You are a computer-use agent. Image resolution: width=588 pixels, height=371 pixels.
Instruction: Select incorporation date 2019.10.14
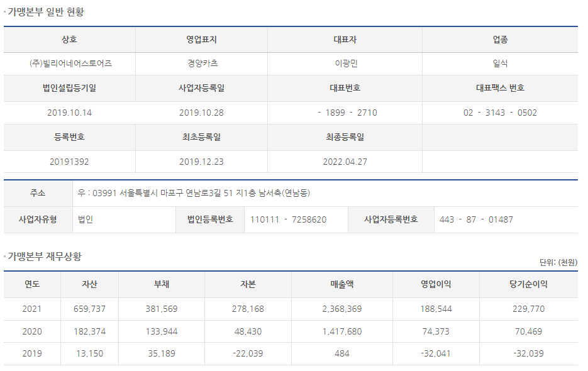pos(69,113)
